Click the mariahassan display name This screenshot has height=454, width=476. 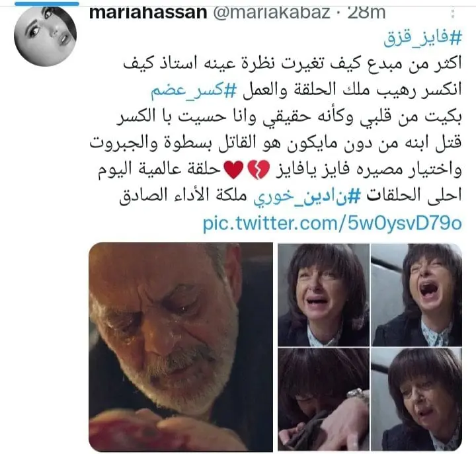click(148, 13)
